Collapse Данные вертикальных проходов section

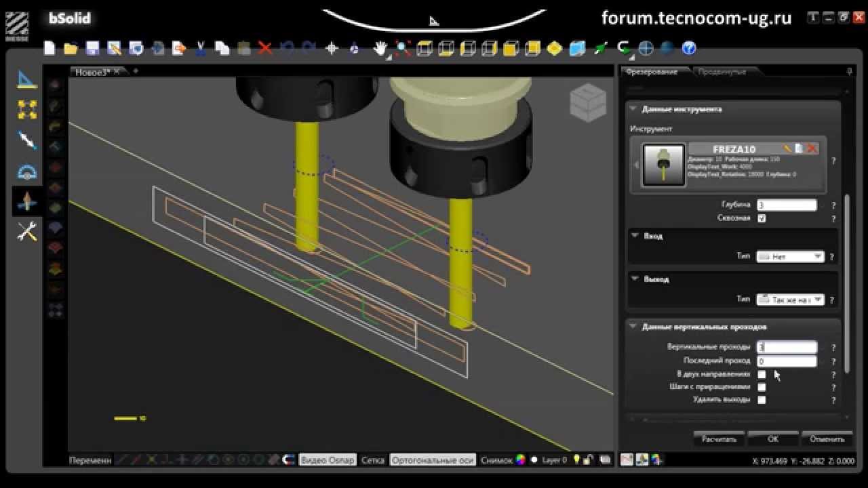[633, 326]
